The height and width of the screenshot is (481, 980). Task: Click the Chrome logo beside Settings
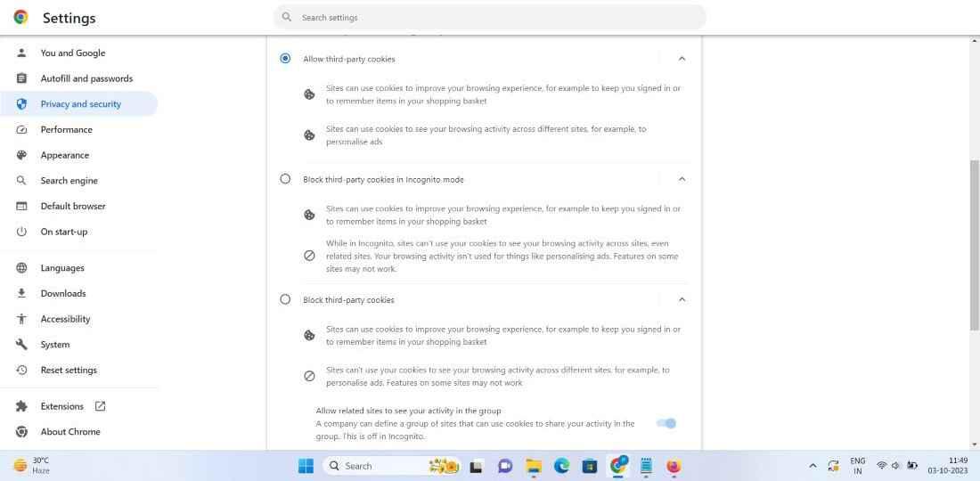[20, 18]
